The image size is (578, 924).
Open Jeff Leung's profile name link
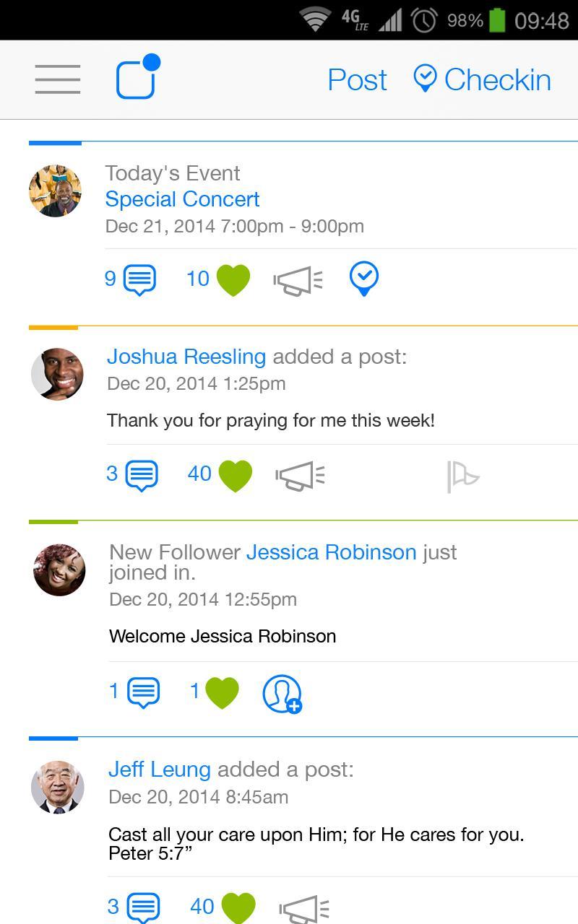click(x=160, y=770)
